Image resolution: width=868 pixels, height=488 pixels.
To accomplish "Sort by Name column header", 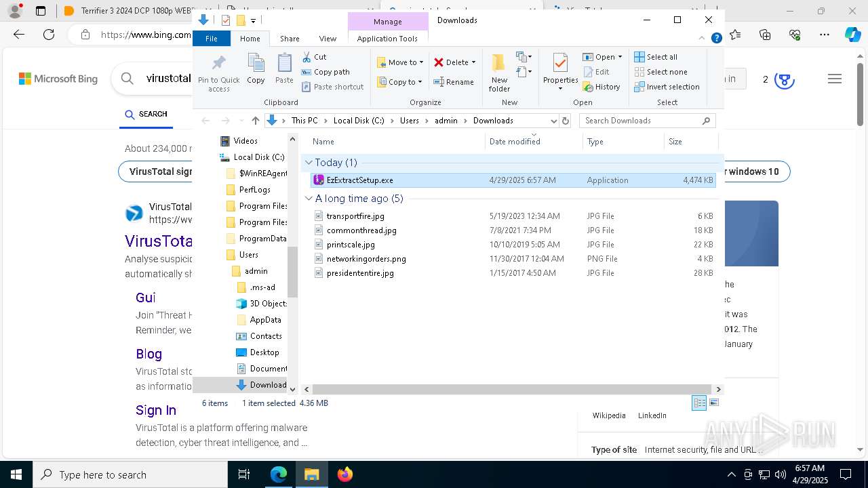I will [397, 142].
